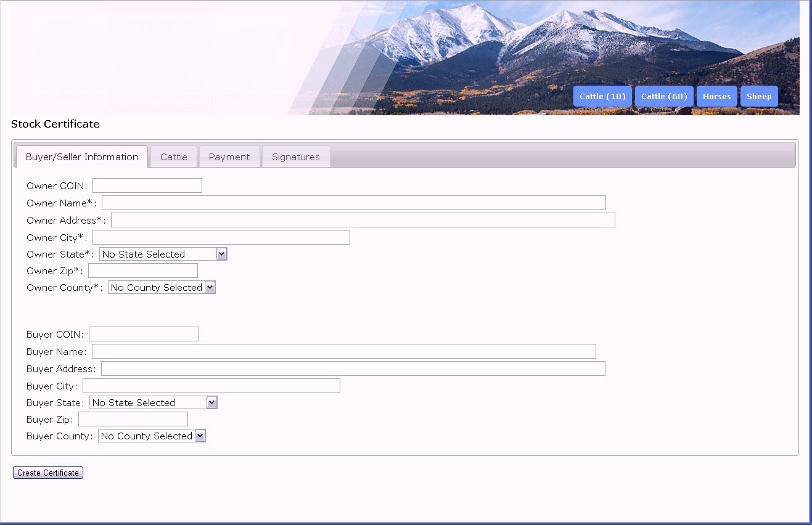Open the Payment tab

(229, 157)
